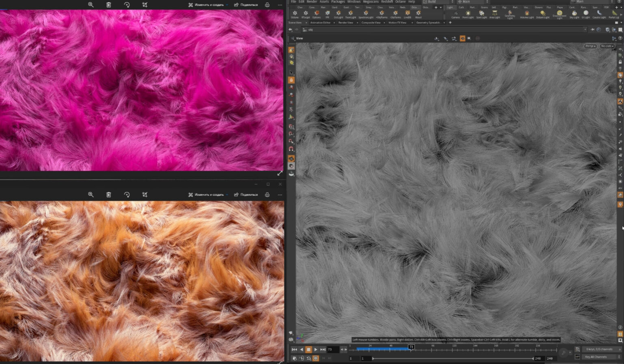Open the Persp viewport dropdown
Viewport: 624px width, 364px height.
pos(590,46)
